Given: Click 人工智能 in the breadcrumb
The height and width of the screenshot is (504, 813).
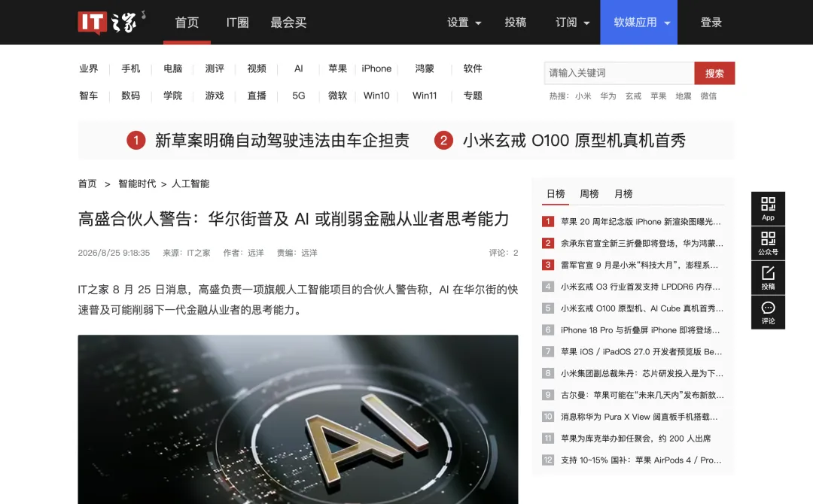Looking at the screenshot, I should click(190, 184).
